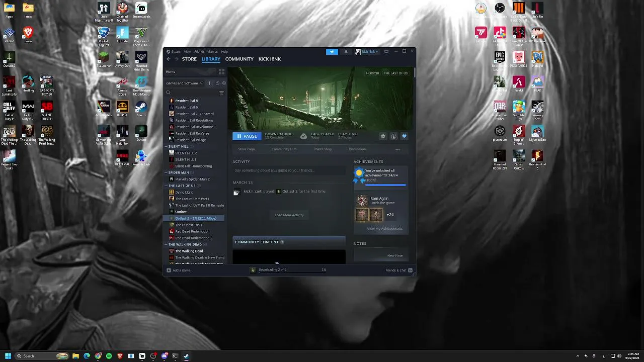Viewport: 644px width, 362px height.
Task: Open the Points Shop link
Action: pos(323,149)
